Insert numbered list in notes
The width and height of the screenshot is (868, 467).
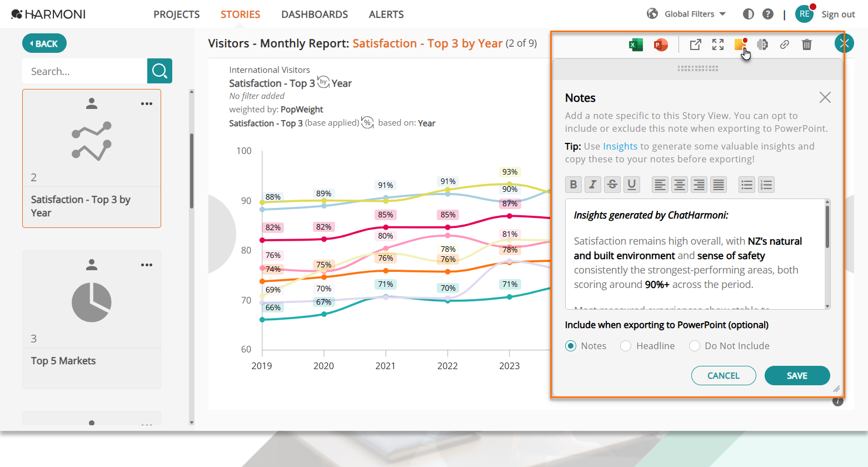pyautogui.click(x=766, y=185)
